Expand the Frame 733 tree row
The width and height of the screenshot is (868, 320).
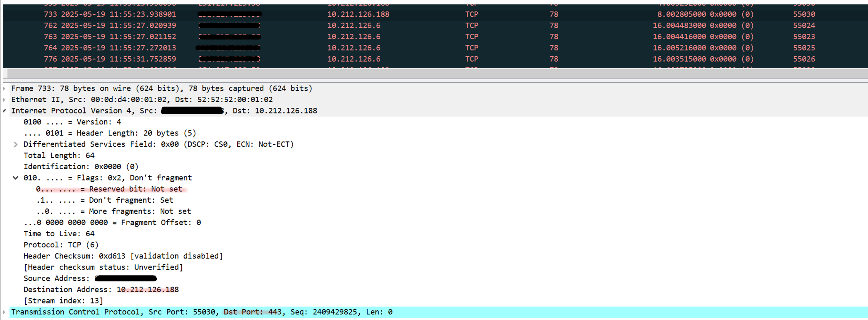[x=4, y=89]
